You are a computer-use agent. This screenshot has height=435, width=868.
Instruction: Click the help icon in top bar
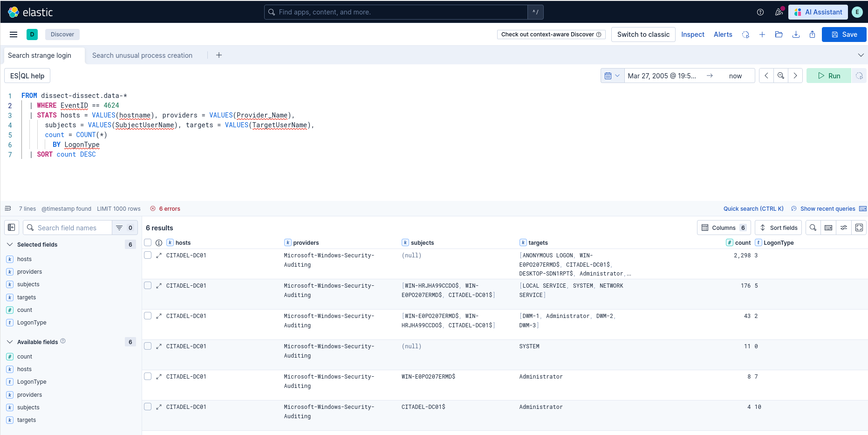(x=760, y=12)
